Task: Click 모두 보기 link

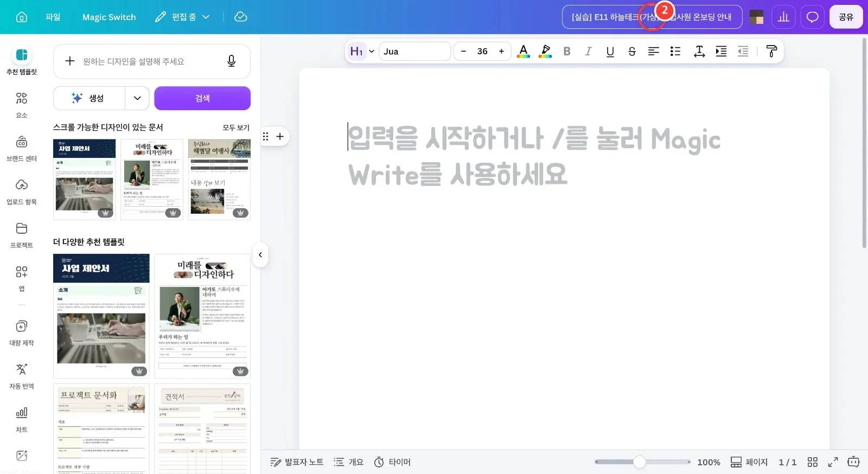Action: 236,127
